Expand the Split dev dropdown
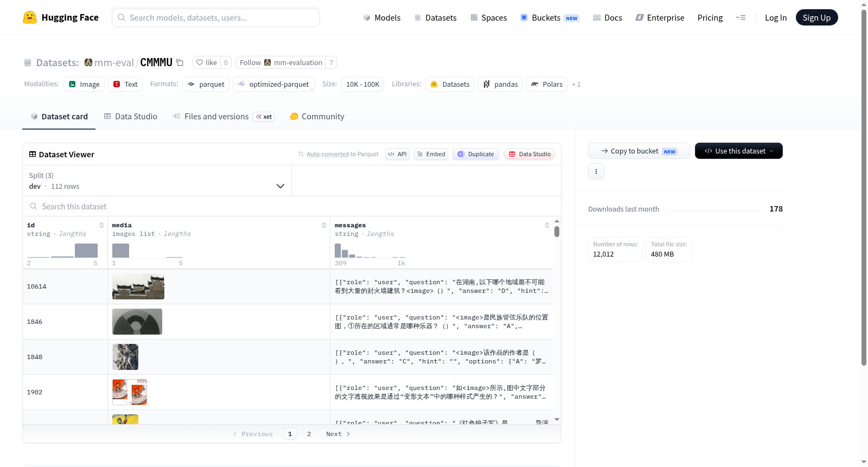 [157, 181]
